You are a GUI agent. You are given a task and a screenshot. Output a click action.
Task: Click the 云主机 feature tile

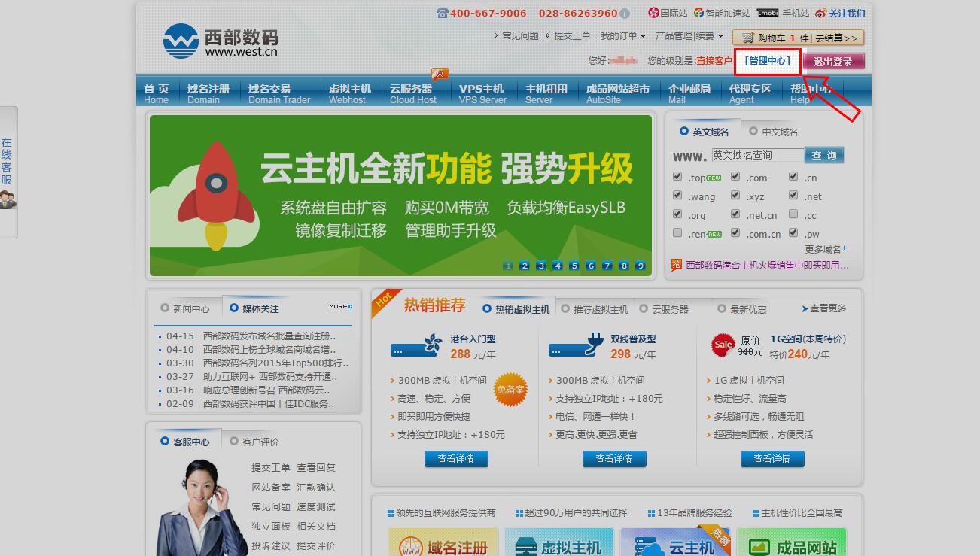coord(675,542)
